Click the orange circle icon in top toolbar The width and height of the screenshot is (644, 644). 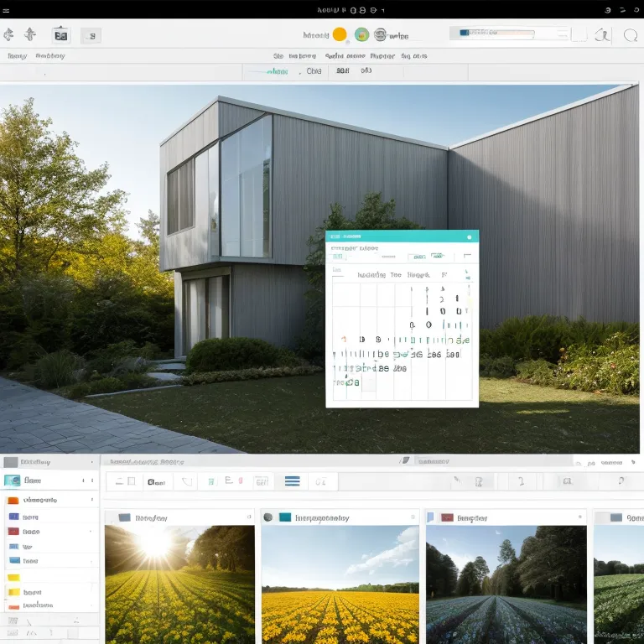pos(340,34)
